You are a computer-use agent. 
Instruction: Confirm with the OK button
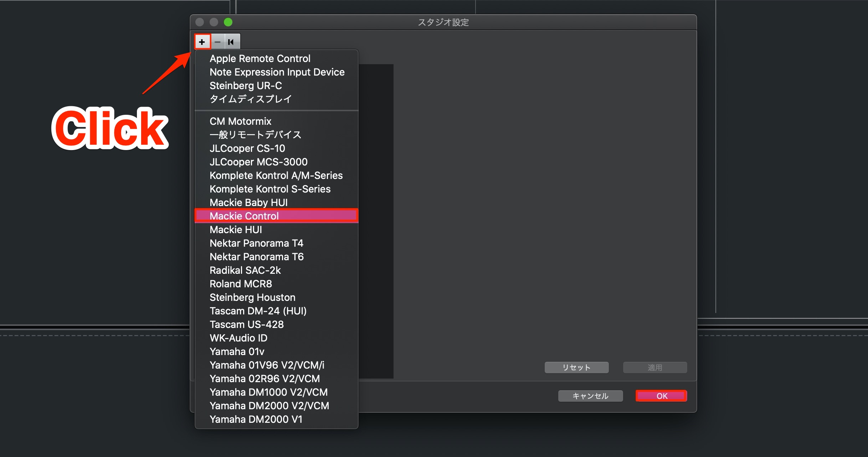point(662,396)
